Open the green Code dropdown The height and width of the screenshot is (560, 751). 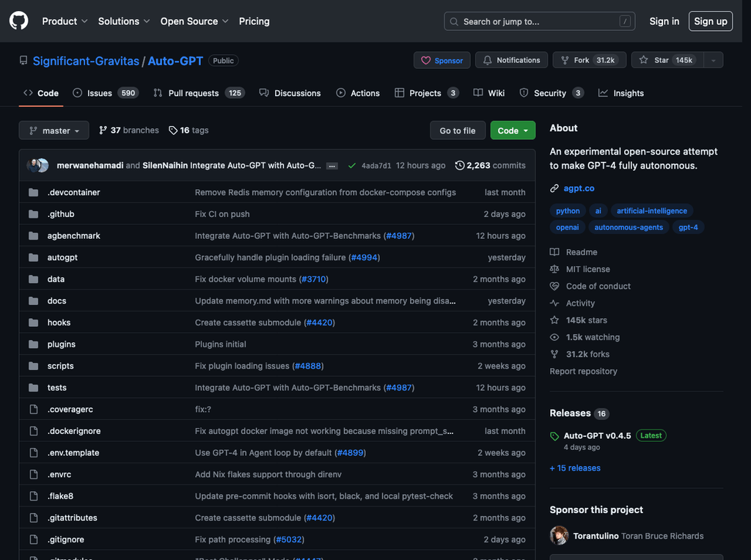pos(513,130)
